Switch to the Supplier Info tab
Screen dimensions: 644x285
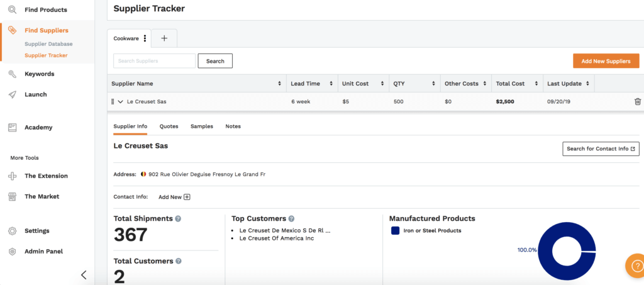(x=130, y=126)
